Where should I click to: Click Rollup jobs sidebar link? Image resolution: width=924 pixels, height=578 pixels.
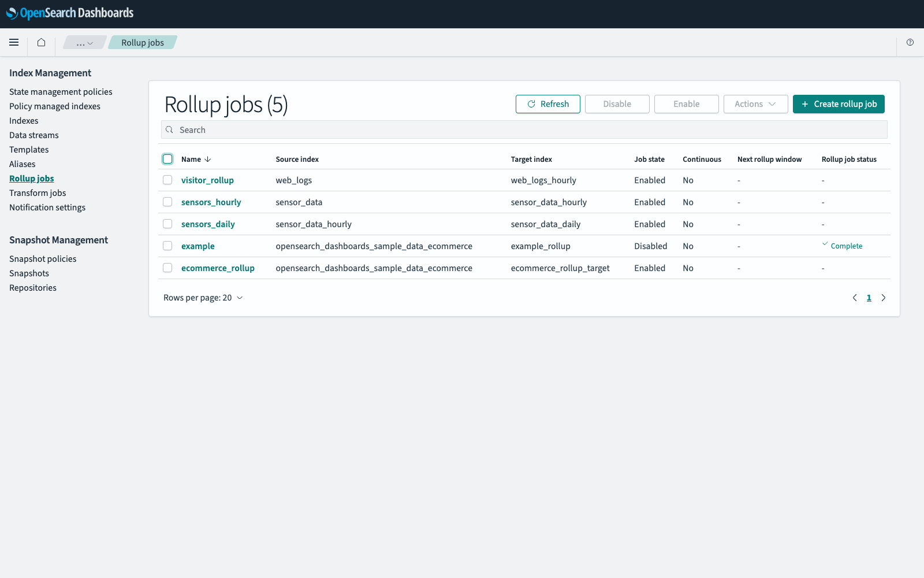[32, 179]
